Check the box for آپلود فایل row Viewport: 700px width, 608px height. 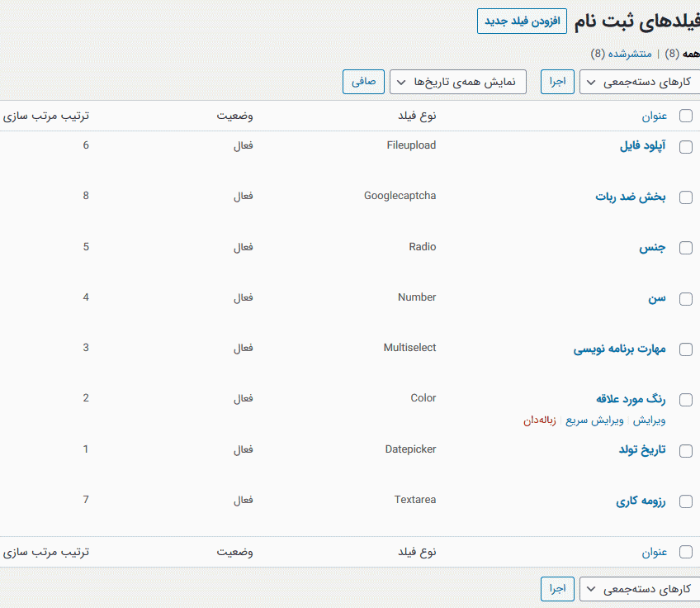(686, 147)
